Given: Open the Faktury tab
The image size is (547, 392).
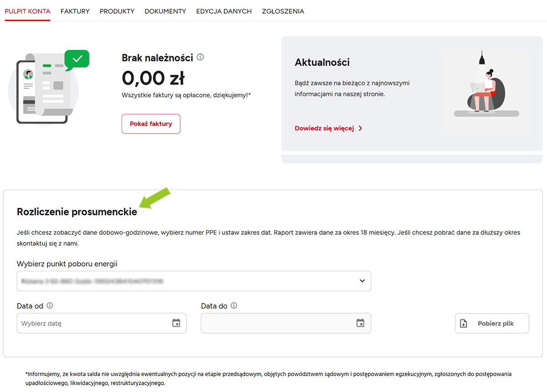Looking at the screenshot, I should [75, 11].
